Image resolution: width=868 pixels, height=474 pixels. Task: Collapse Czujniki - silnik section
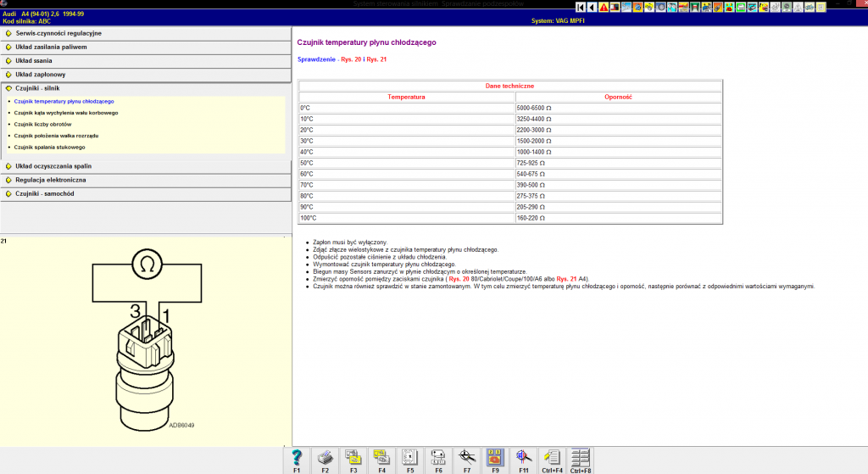coord(146,88)
